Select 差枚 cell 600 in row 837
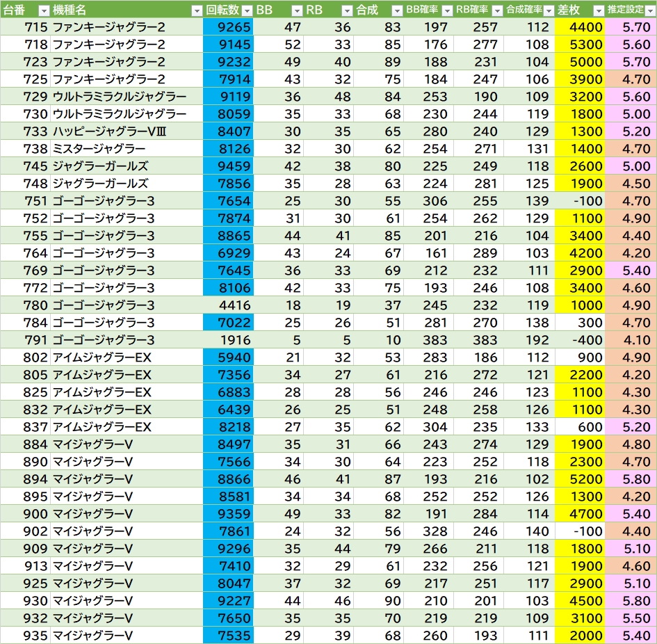The width and height of the screenshot is (657, 644). [580, 427]
